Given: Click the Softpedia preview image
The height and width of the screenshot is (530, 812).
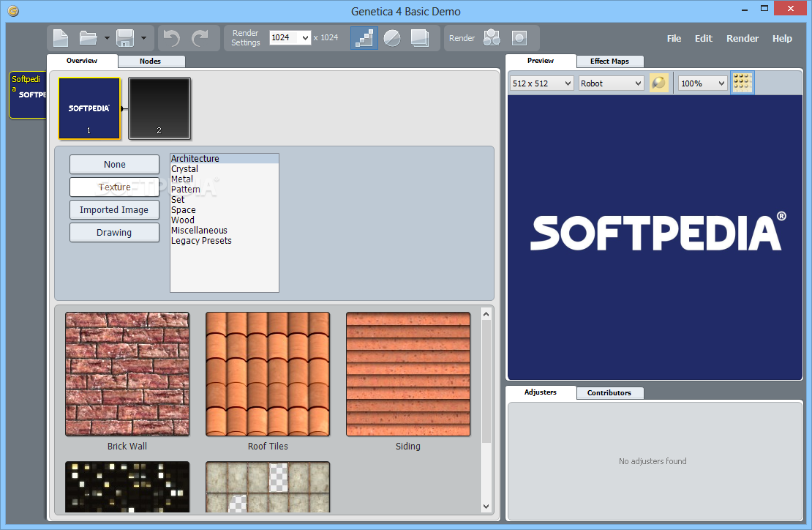Looking at the screenshot, I should point(655,238).
